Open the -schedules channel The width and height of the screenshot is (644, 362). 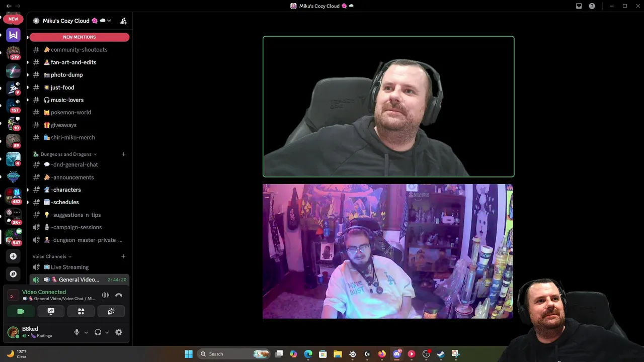click(x=79, y=202)
